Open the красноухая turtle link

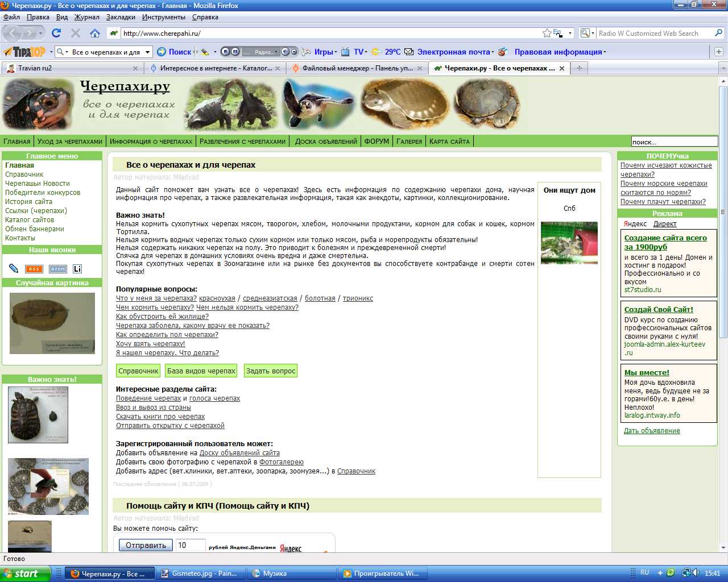coord(217,298)
